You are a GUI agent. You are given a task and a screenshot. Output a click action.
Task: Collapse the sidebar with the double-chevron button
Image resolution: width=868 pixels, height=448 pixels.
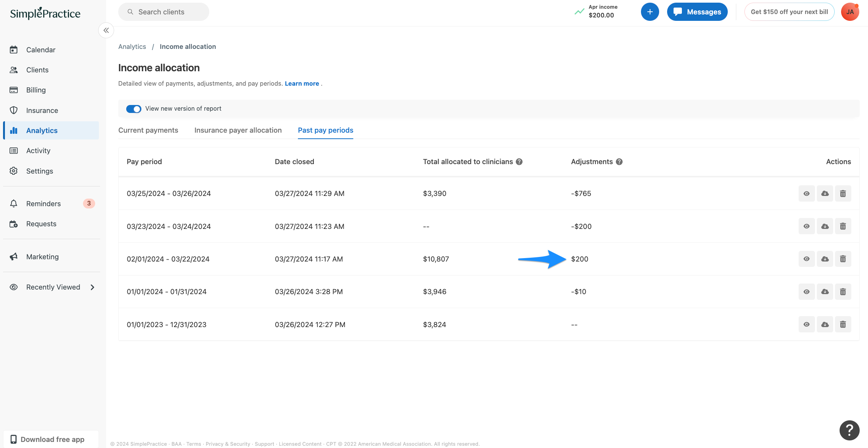pyautogui.click(x=106, y=30)
